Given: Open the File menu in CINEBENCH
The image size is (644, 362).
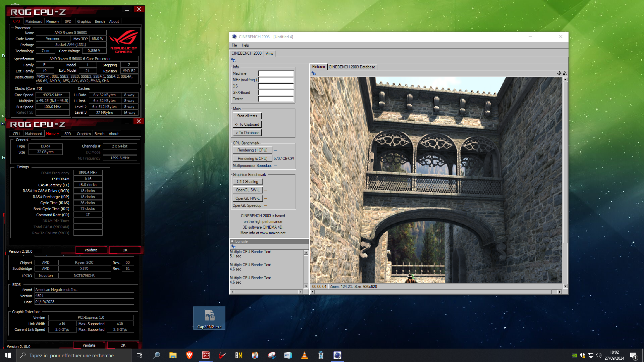Looking at the screenshot, I should pyautogui.click(x=234, y=45).
